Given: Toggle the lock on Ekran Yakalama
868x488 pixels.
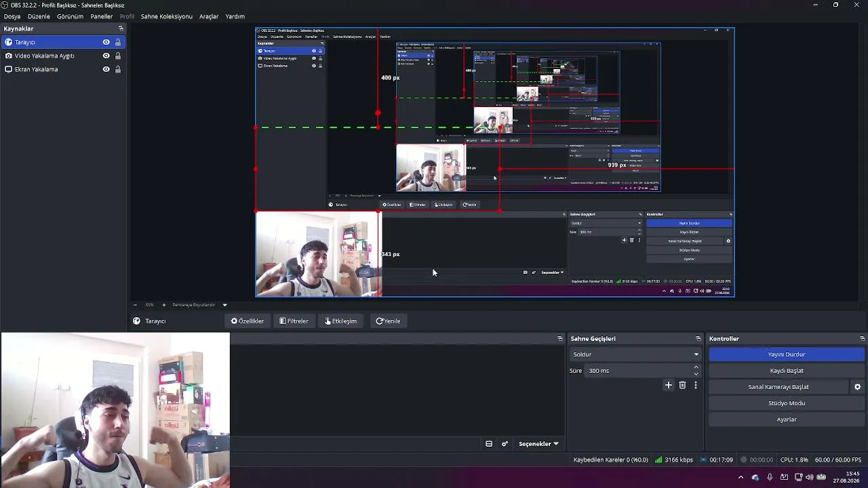Looking at the screenshot, I should tap(117, 69).
